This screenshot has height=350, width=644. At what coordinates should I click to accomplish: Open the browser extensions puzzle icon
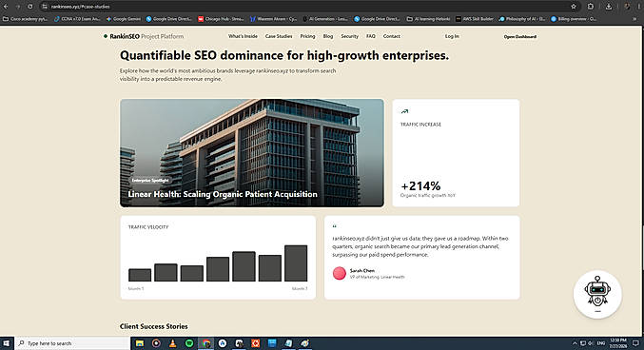coord(590,7)
